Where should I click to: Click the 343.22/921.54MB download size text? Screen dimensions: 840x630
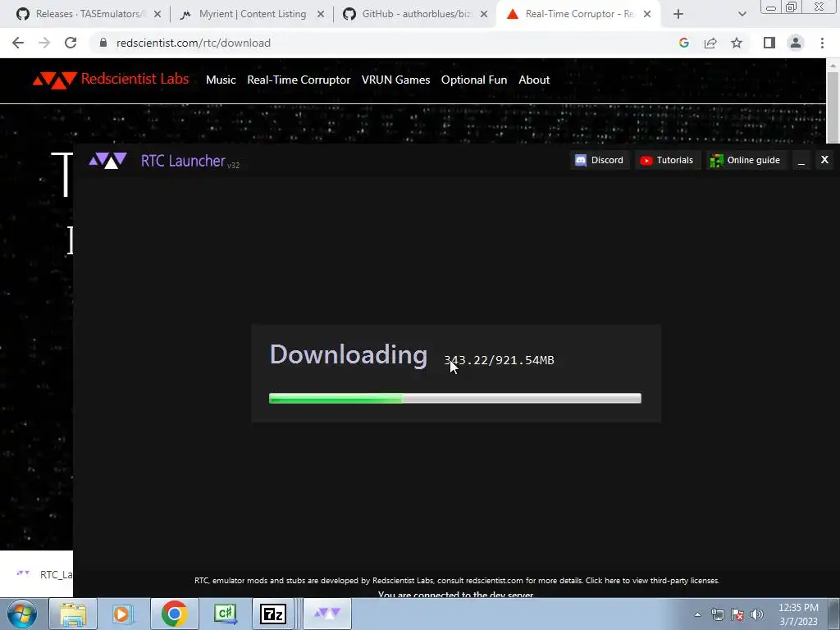click(x=499, y=360)
